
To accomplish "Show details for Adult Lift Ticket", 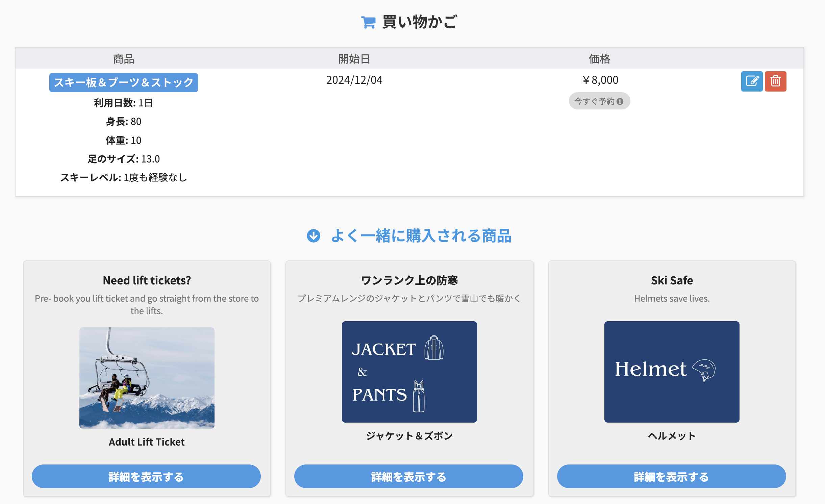I will click(x=146, y=476).
